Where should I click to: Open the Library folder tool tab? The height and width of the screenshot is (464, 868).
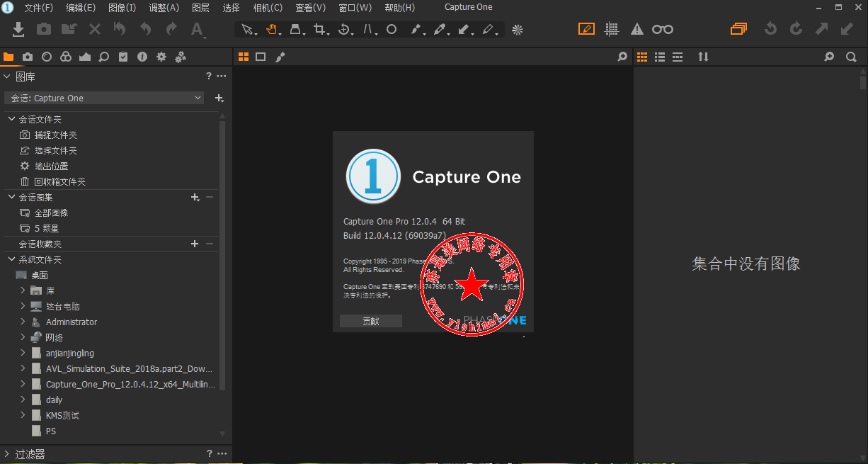[x=8, y=57]
